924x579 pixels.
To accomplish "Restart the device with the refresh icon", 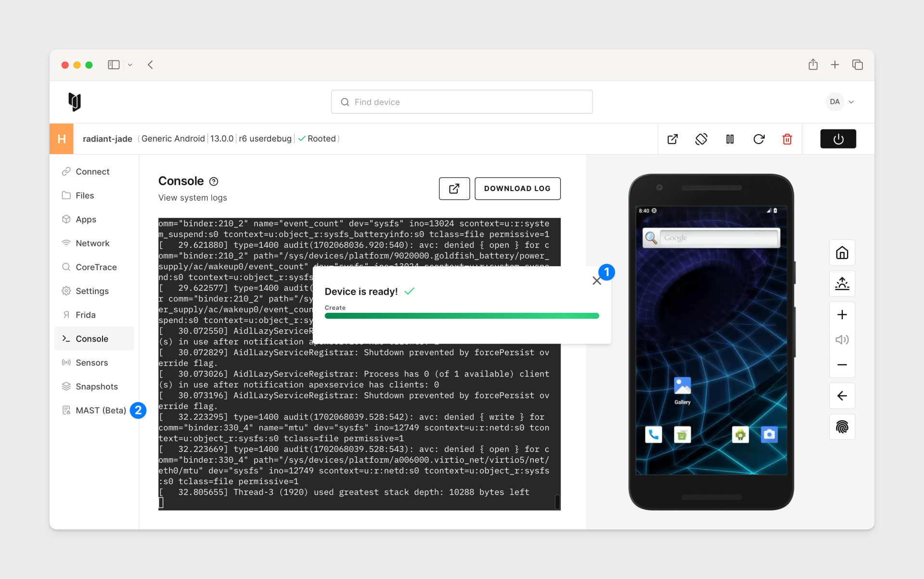I will pos(759,139).
